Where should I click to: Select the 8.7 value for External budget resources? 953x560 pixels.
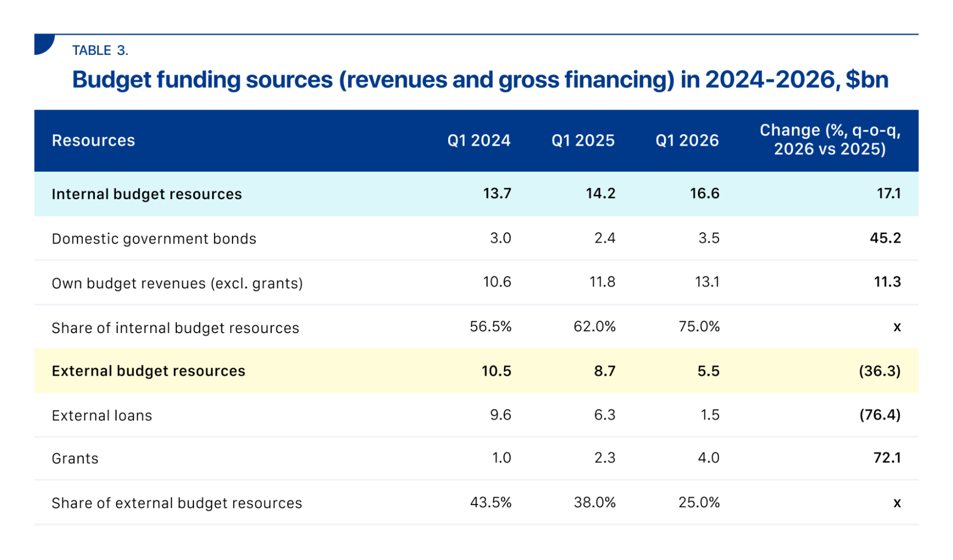click(605, 371)
